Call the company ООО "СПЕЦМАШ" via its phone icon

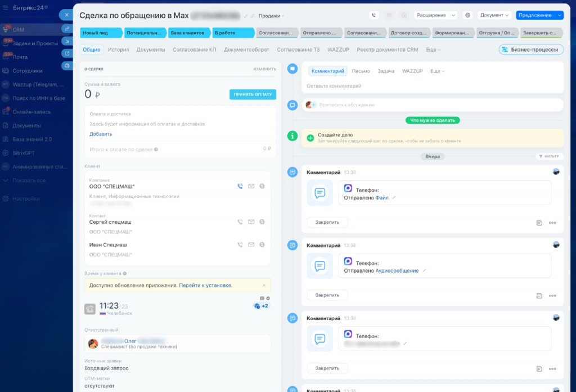[x=240, y=186]
